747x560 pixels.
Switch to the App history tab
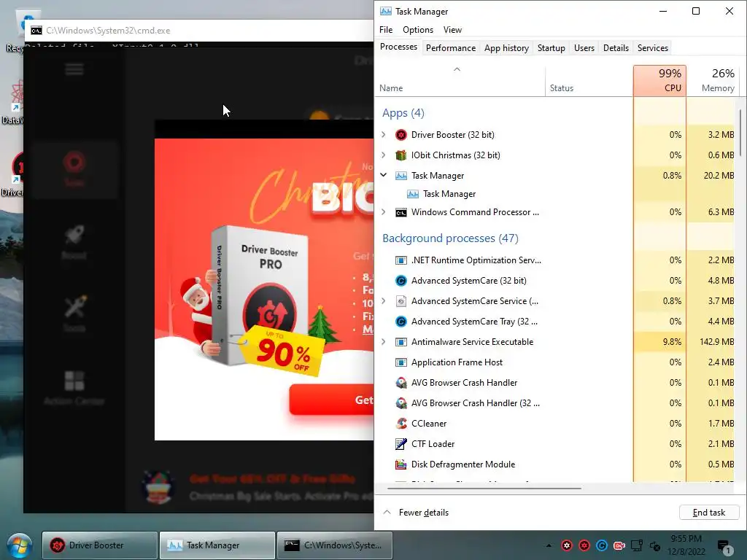click(x=506, y=48)
